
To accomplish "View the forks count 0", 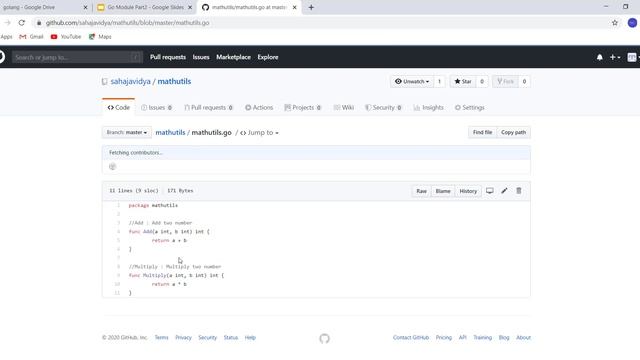I will coord(524,82).
